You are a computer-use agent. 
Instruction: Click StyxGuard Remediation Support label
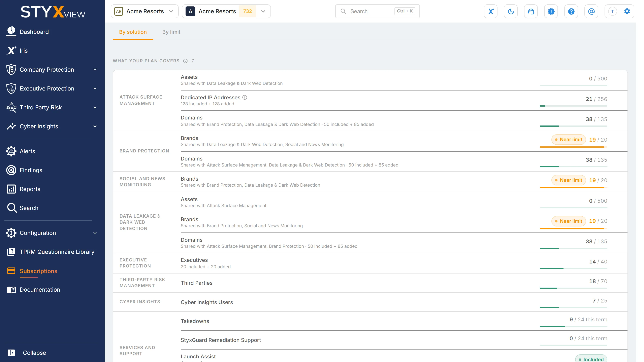pos(221,340)
